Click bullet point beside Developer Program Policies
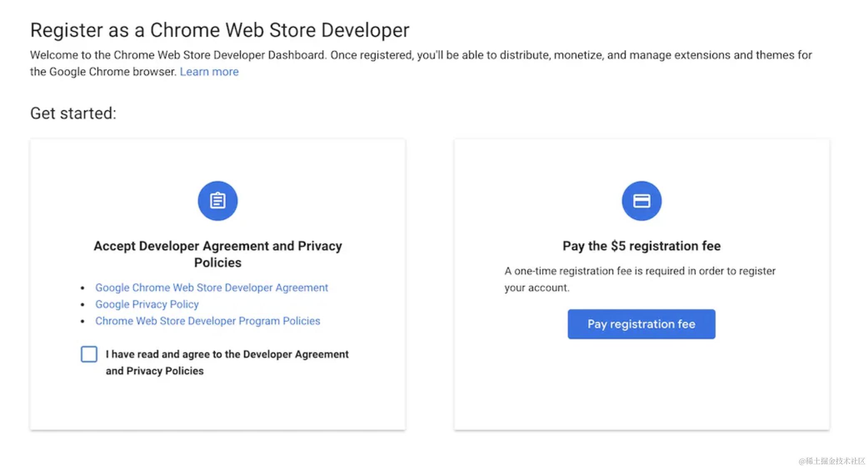This screenshot has width=868, height=468. tap(83, 321)
